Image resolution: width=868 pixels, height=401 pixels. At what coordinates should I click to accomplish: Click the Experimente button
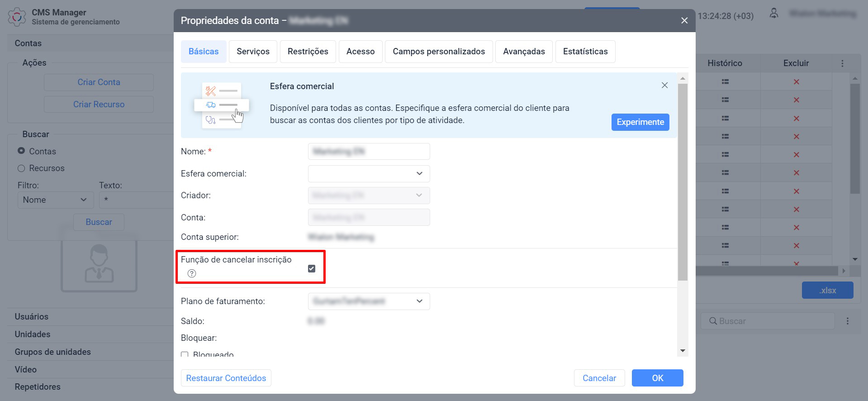[x=640, y=122]
